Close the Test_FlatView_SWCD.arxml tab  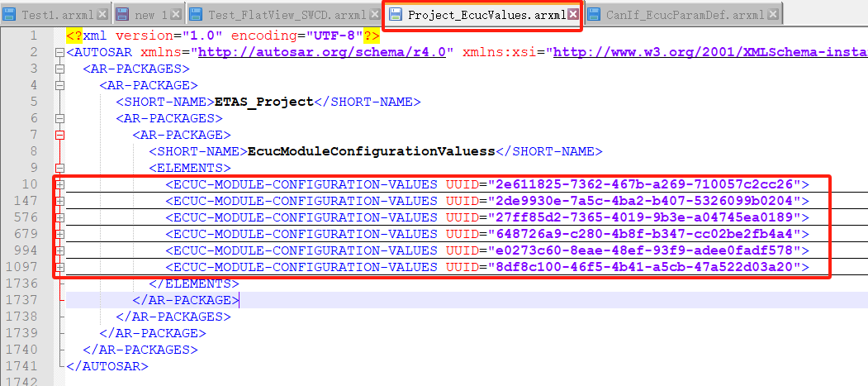click(x=375, y=15)
